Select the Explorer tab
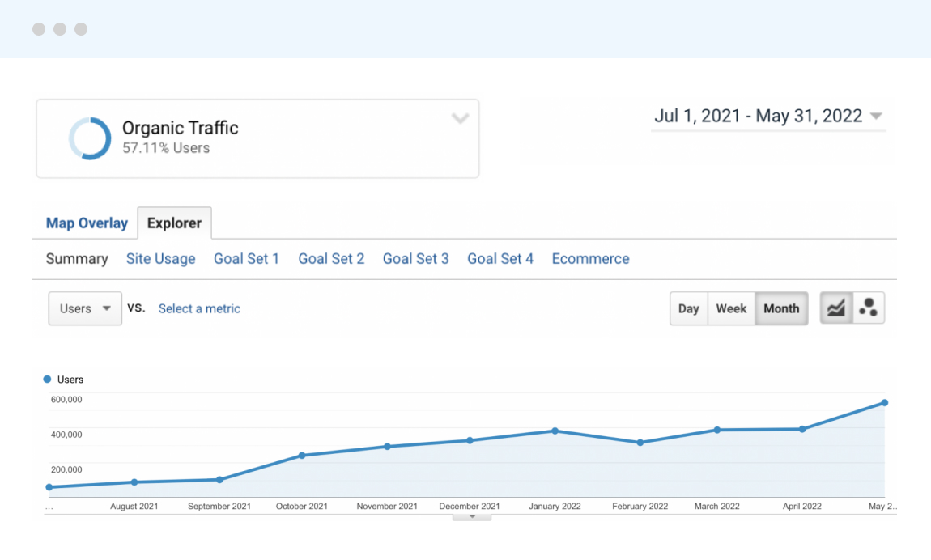 pyautogui.click(x=174, y=223)
